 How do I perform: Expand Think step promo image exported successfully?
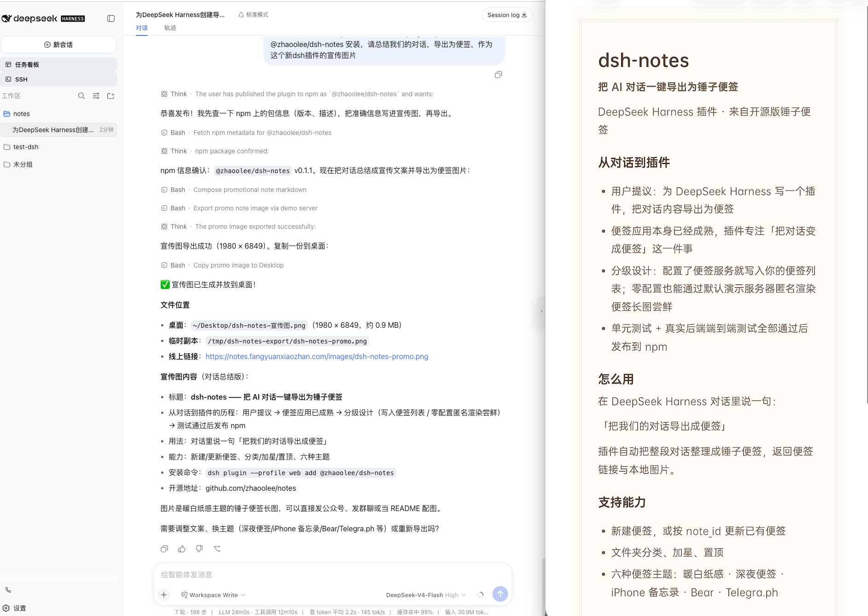[x=238, y=227]
